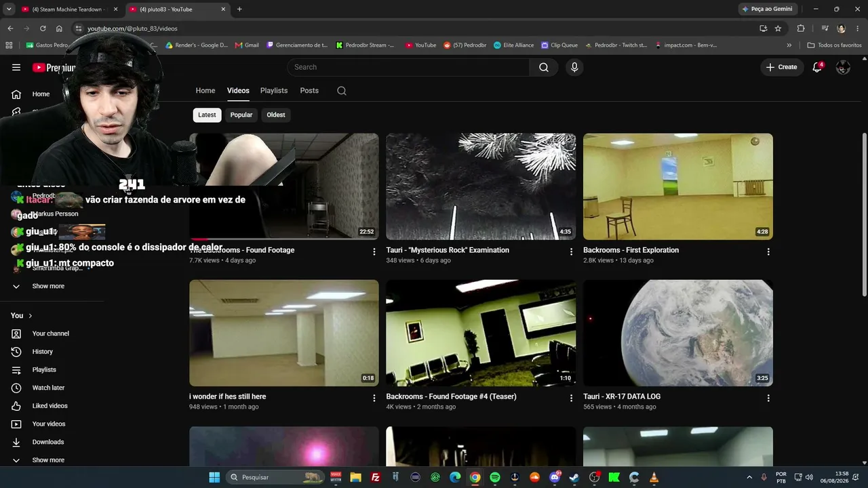Switch to the channel Posts tab
868x488 pixels.
[309, 91]
